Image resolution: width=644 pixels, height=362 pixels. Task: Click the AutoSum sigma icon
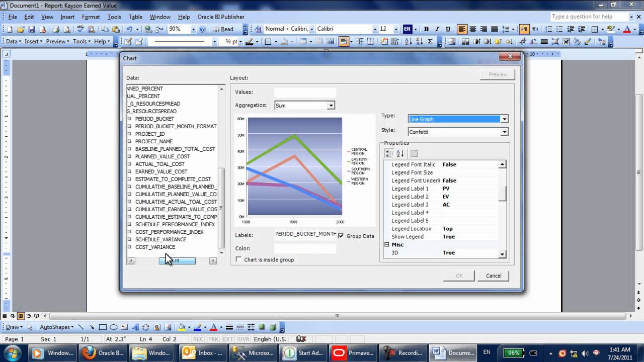coord(430,42)
